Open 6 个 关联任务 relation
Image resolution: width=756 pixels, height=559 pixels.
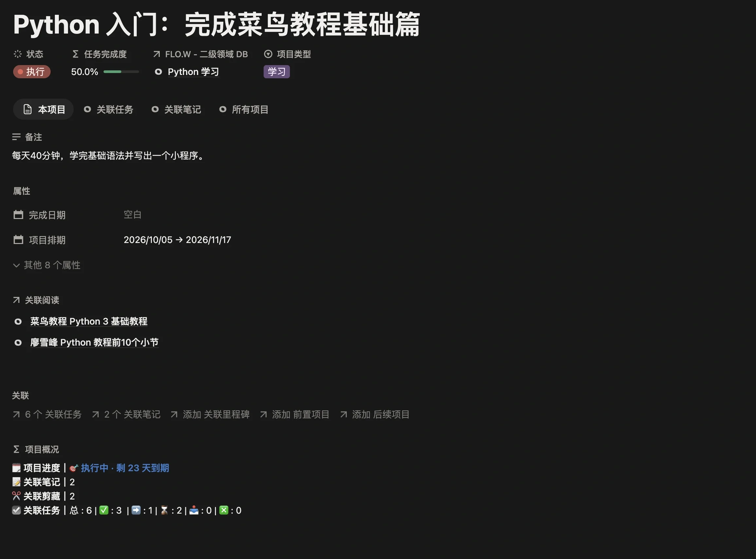click(x=47, y=414)
